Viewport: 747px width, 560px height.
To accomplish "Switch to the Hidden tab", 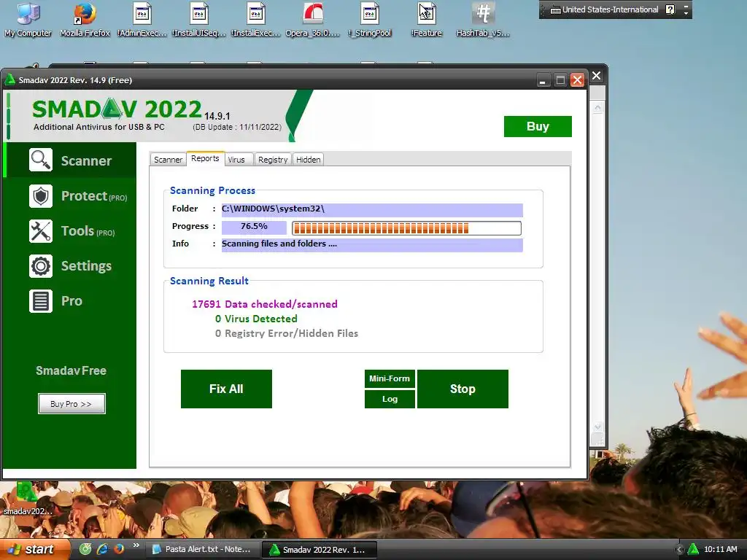I will 309,160.
